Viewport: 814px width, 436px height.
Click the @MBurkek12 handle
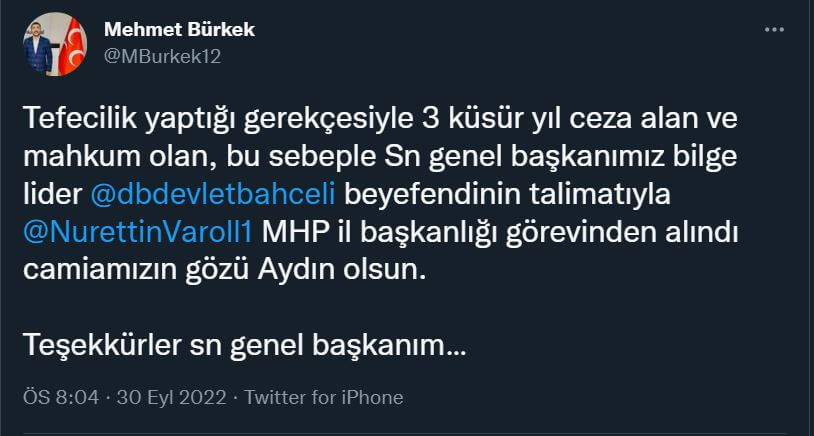coord(162,56)
